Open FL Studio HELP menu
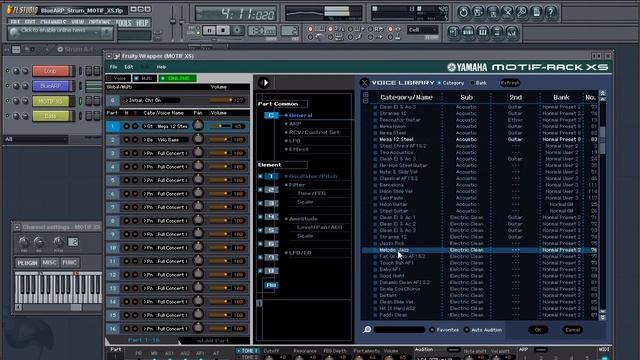The height and width of the screenshot is (360, 640). click(142, 23)
